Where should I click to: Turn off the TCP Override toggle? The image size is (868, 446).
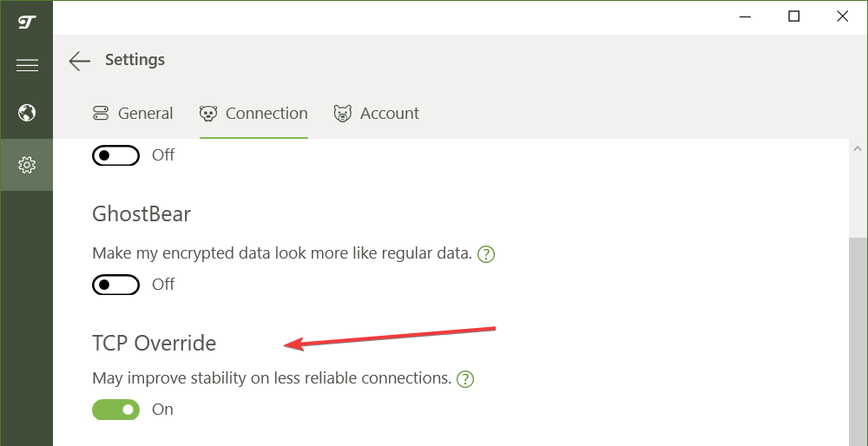tap(116, 410)
